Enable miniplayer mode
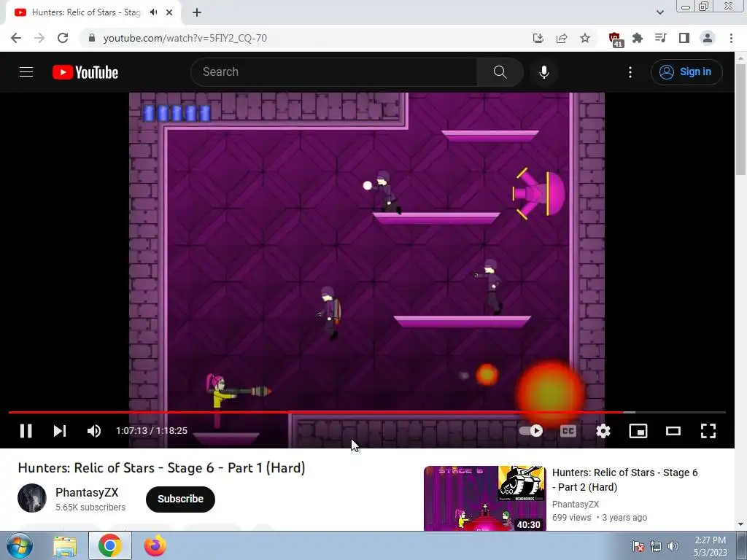 pyautogui.click(x=638, y=431)
